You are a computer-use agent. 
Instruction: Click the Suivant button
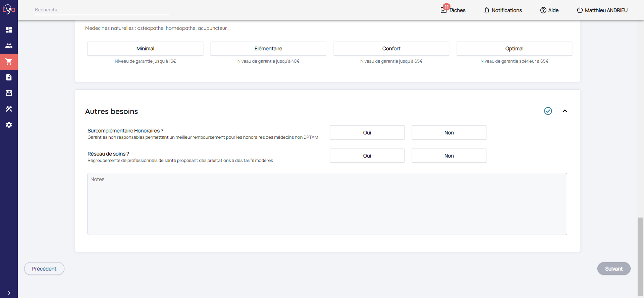tap(613, 269)
